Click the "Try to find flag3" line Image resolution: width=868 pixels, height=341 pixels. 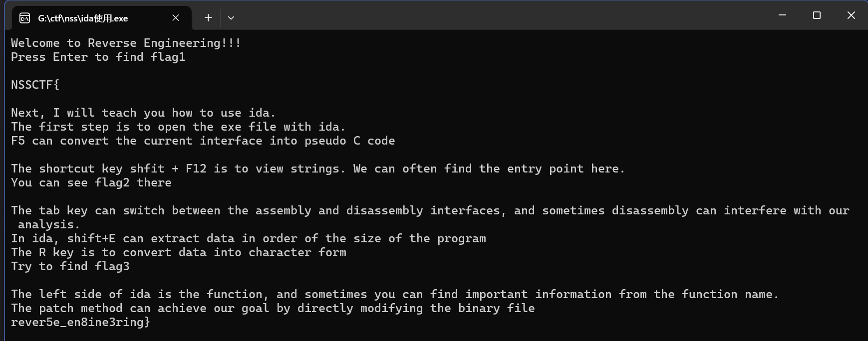coord(70,266)
